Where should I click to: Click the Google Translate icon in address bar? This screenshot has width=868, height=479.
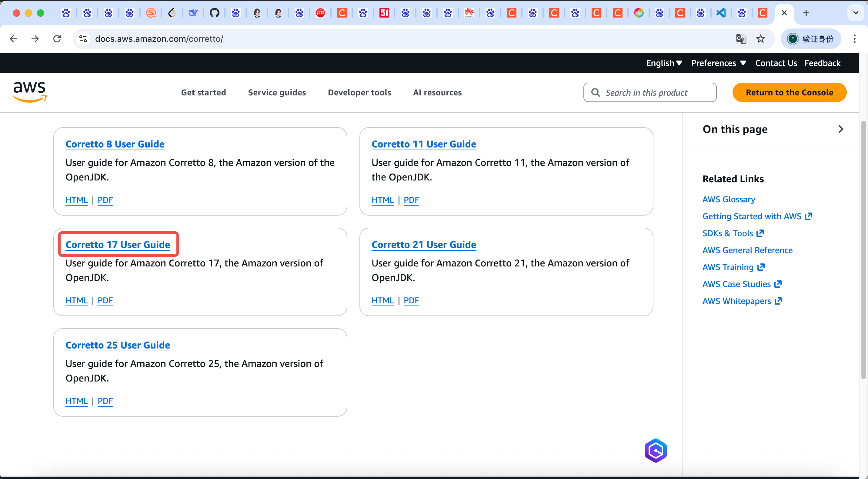click(741, 39)
